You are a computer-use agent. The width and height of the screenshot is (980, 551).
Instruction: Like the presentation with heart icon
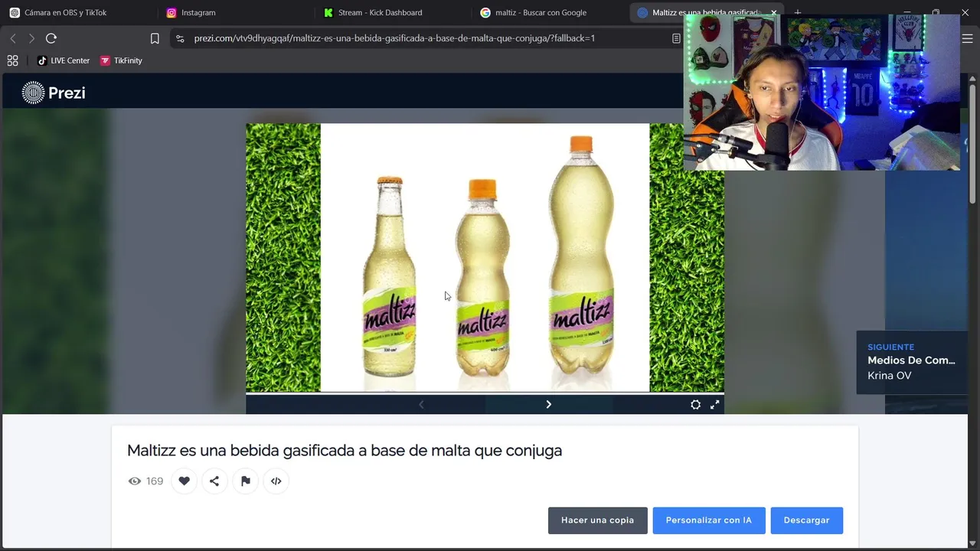click(184, 481)
